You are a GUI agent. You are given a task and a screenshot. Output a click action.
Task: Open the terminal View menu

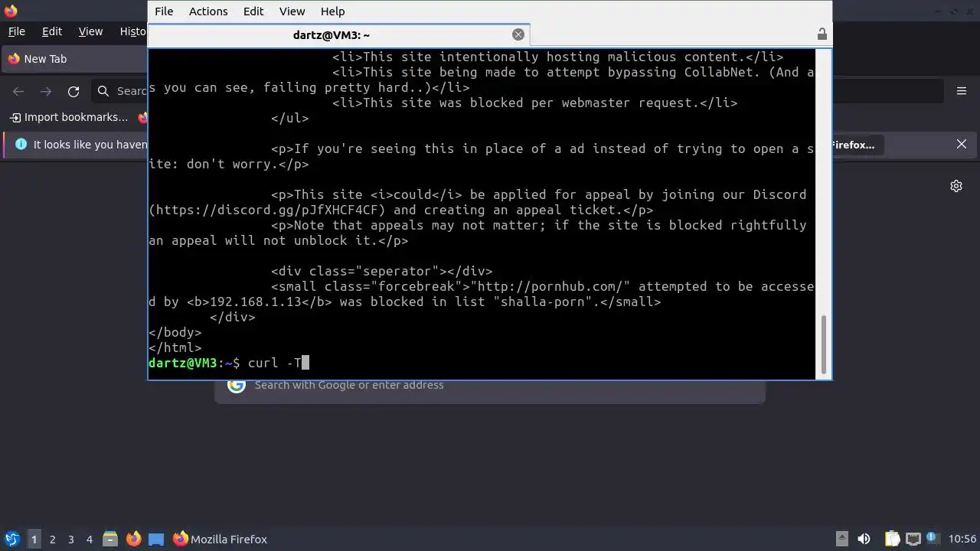click(292, 11)
